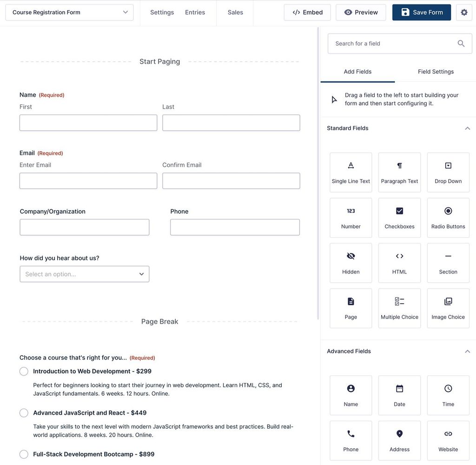Add a Section field
The height and width of the screenshot is (465, 476).
coord(448,263)
